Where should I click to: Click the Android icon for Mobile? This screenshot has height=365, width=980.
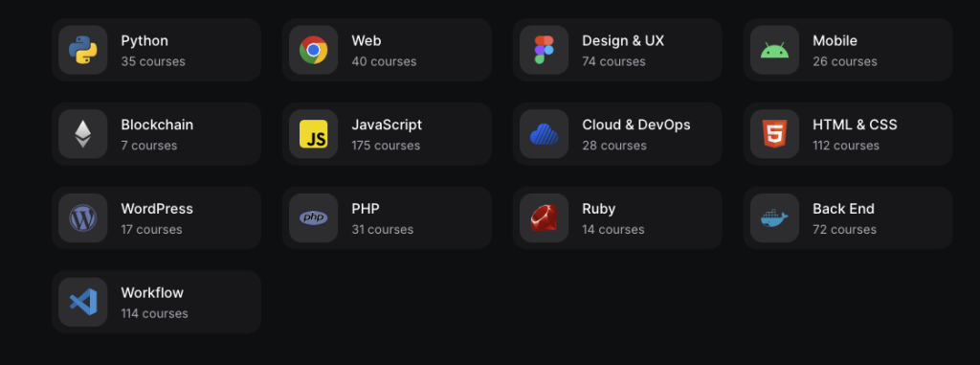tap(774, 50)
